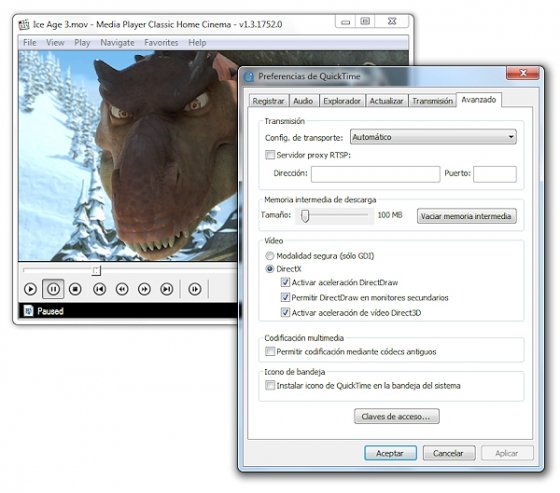Switch to the Actualizar tab

coord(386,101)
